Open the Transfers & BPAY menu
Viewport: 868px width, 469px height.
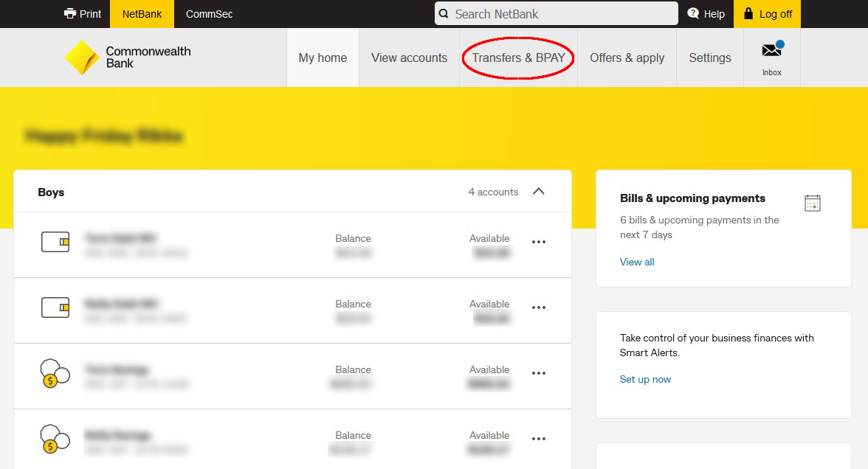click(518, 58)
